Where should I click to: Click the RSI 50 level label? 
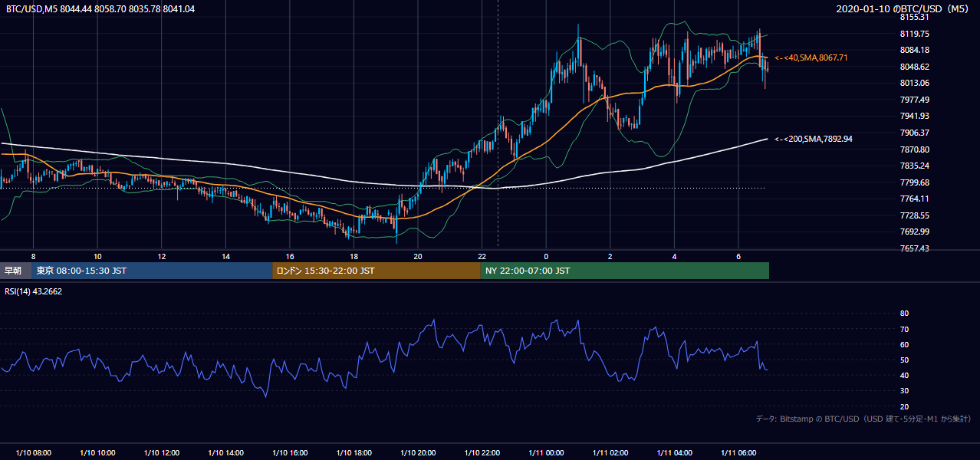point(904,360)
